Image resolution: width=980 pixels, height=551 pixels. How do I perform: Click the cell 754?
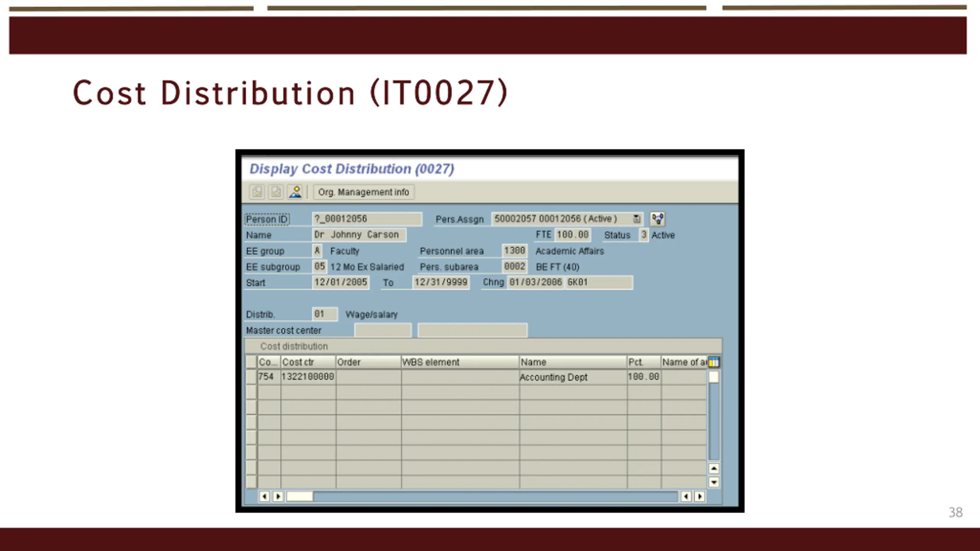(269, 377)
